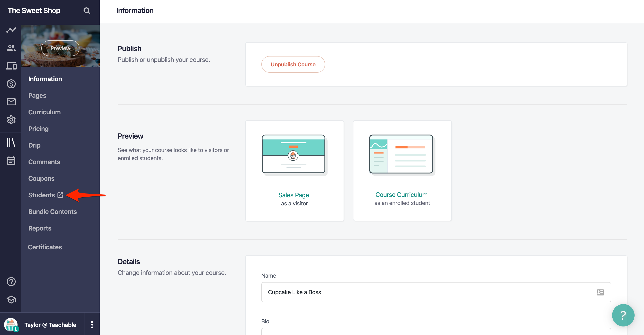This screenshot has height=335, width=644.
Task: Open the graduation cap icon
Action: click(x=11, y=300)
